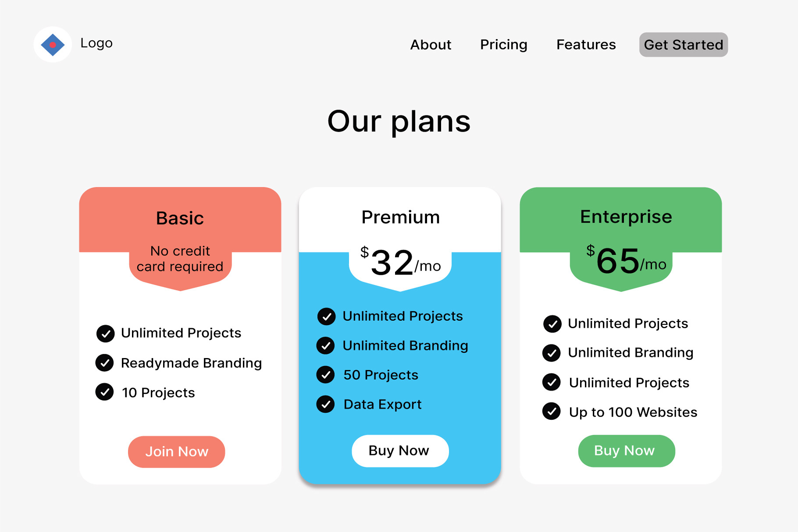798x532 pixels.
Task: Click the blue diamond logo icon
Action: (x=53, y=45)
